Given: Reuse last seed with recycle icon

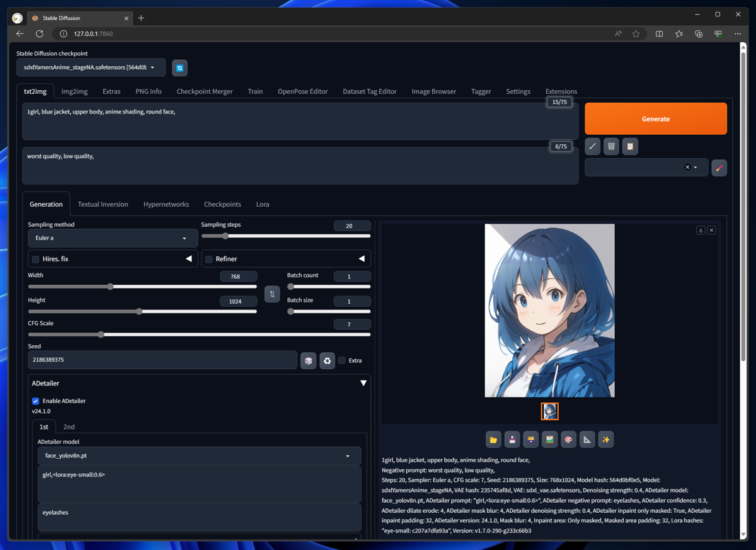Looking at the screenshot, I should tap(327, 360).
